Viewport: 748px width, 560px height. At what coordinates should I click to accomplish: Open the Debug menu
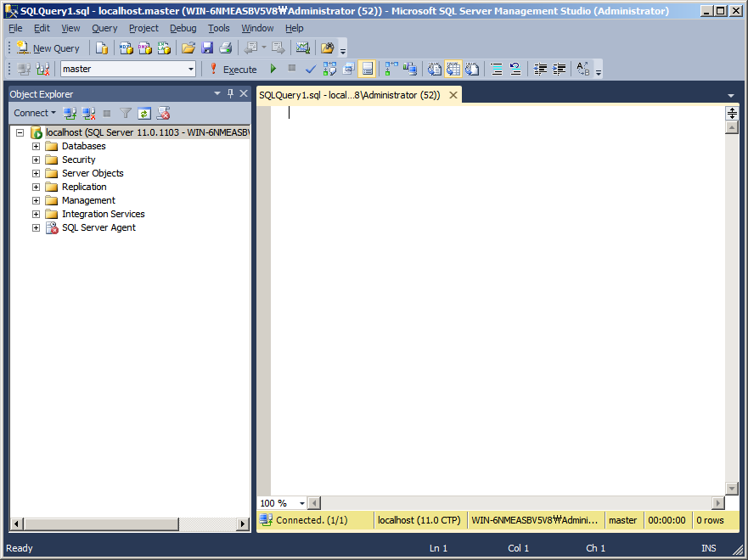tap(183, 28)
